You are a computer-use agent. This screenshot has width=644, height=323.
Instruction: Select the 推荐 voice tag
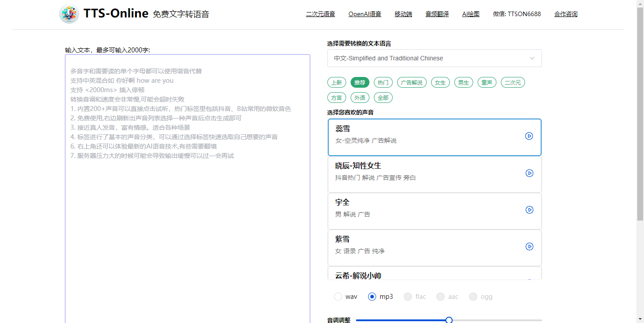point(360,82)
